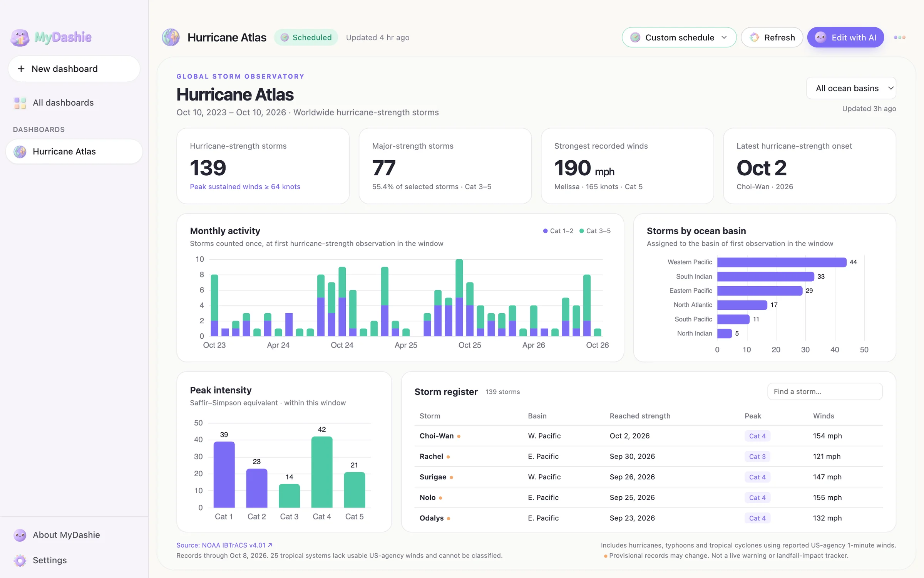The image size is (924, 578).
Task: Click the MyDashie mascot logo icon
Action: coord(20,37)
